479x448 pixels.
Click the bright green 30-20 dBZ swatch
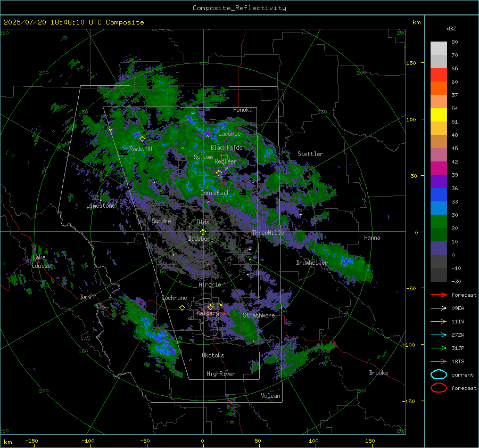[x=439, y=222]
